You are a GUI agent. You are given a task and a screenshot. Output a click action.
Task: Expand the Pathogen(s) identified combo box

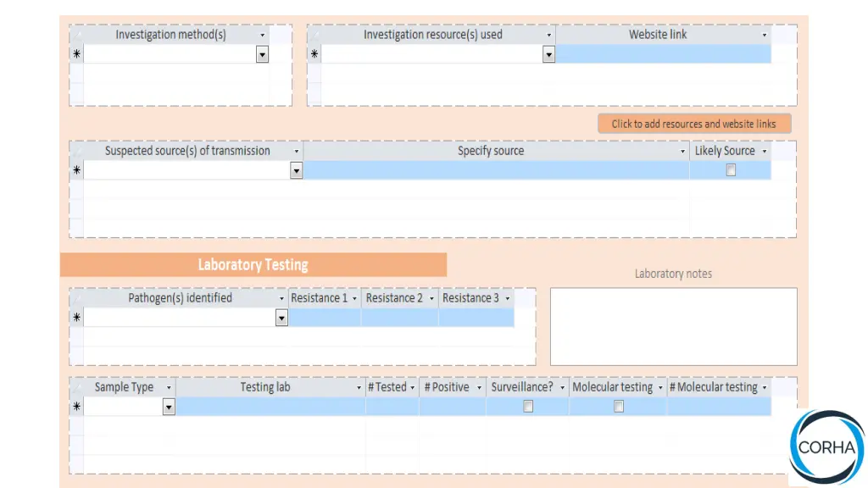(281, 318)
